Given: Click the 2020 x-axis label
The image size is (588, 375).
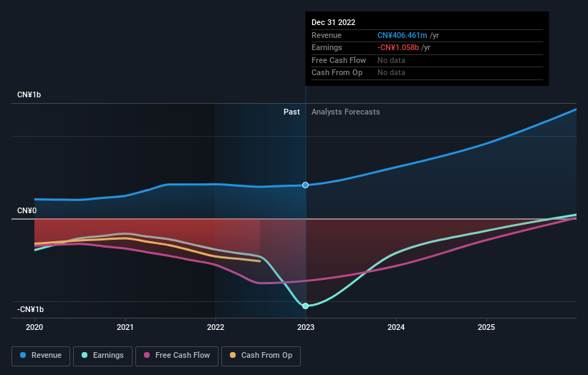Looking at the screenshot, I should point(34,328).
